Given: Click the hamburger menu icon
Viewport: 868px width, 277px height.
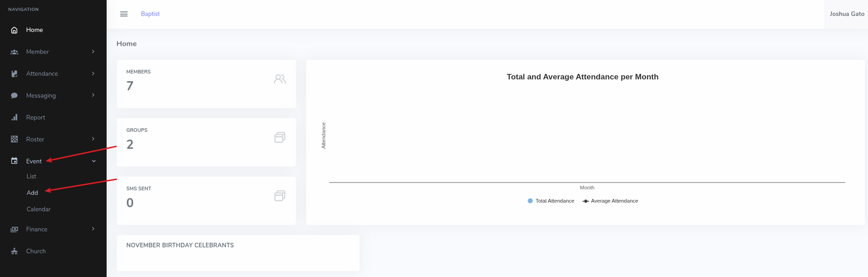Looking at the screenshot, I should (123, 14).
